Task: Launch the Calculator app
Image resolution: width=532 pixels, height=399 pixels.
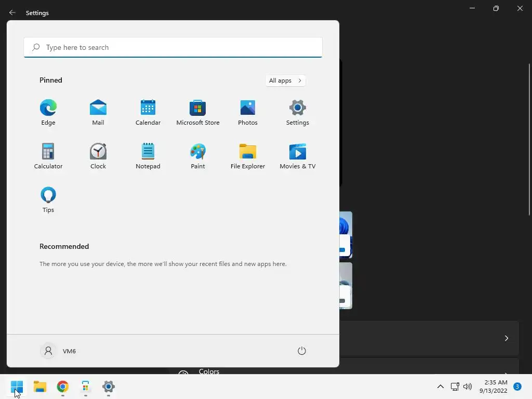Action: click(x=48, y=156)
